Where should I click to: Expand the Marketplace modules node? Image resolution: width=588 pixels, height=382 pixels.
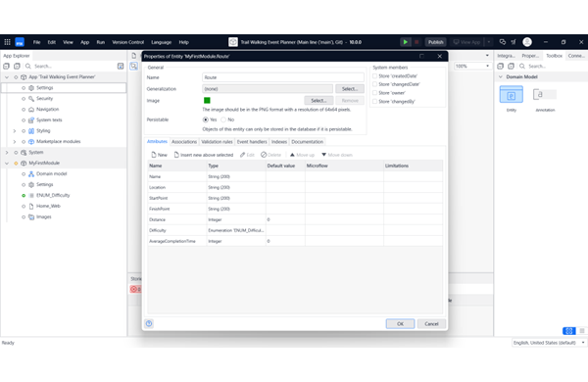15,142
